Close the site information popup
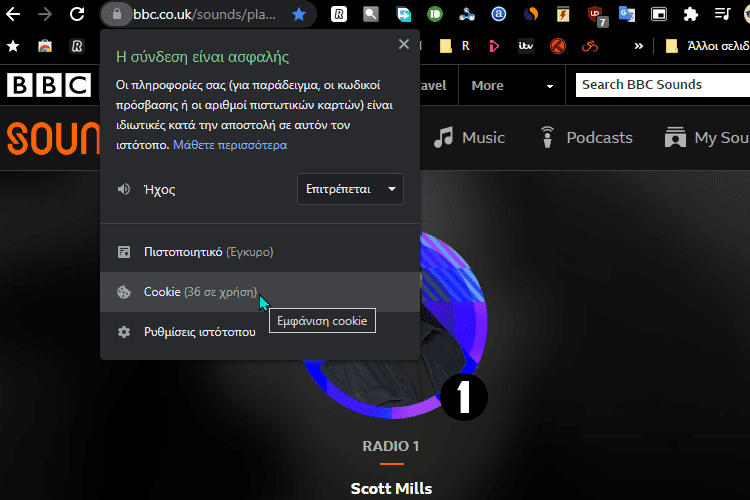The height and width of the screenshot is (500, 750). pos(404,44)
